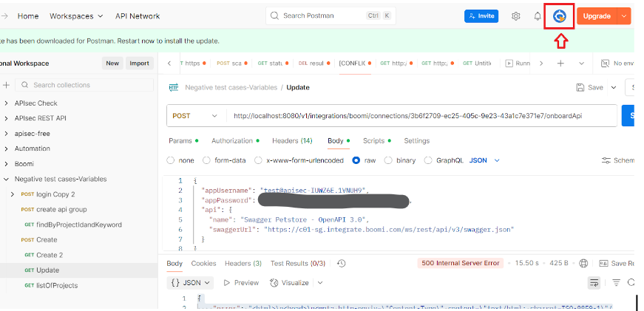Viewport: 644px width, 311px height.
Task: Add a new request tab with plus icon
Action: (560, 64)
